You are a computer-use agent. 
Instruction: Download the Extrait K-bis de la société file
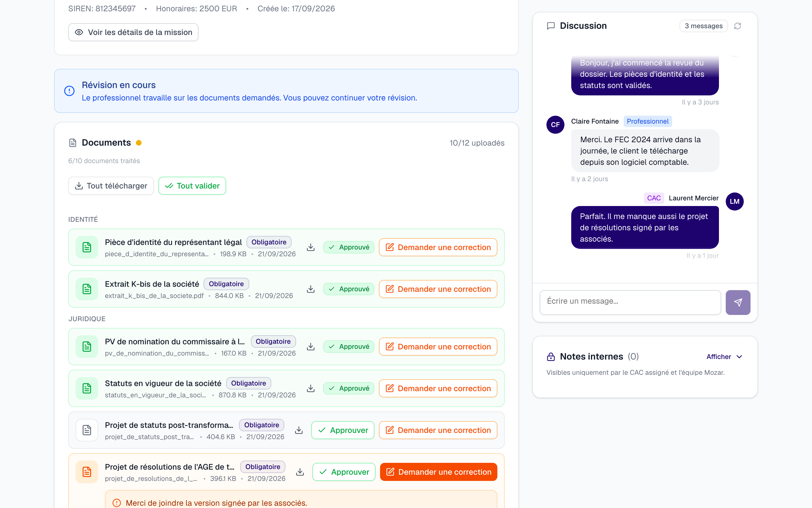tap(311, 289)
